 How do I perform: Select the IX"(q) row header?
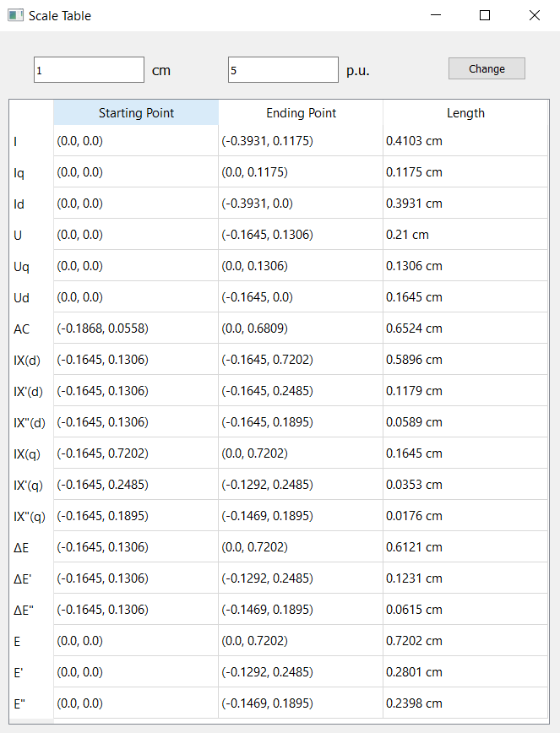(x=31, y=516)
